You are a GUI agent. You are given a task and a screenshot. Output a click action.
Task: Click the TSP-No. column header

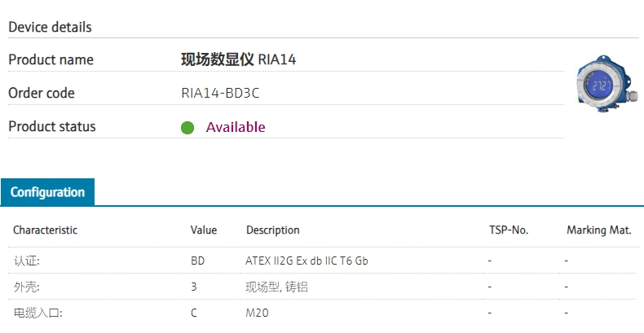tap(508, 230)
